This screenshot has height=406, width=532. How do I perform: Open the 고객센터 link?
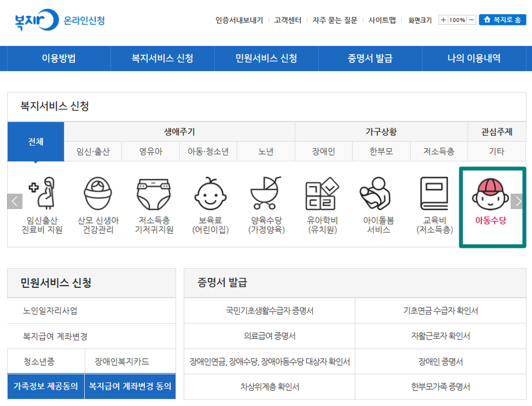tap(287, 20)
